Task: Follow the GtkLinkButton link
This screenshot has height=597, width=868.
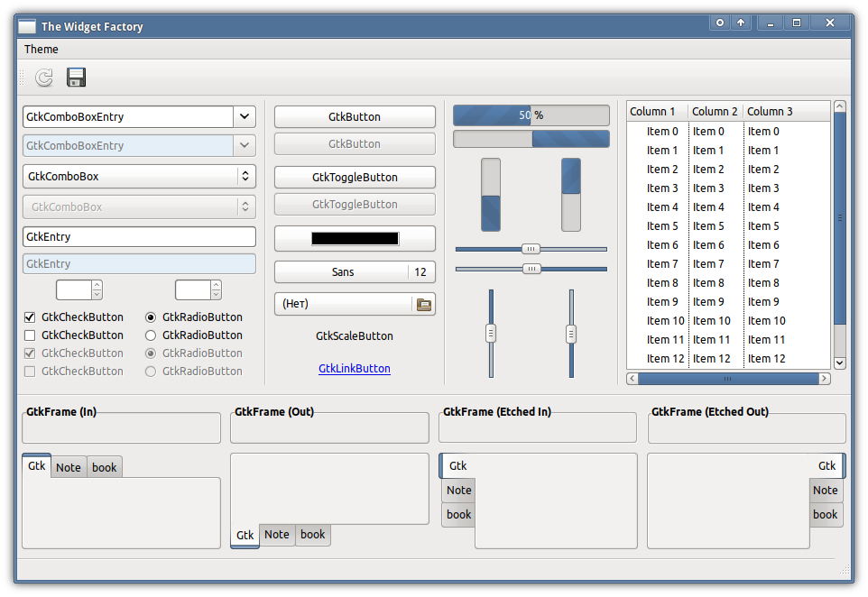Action: pos(355,369)
